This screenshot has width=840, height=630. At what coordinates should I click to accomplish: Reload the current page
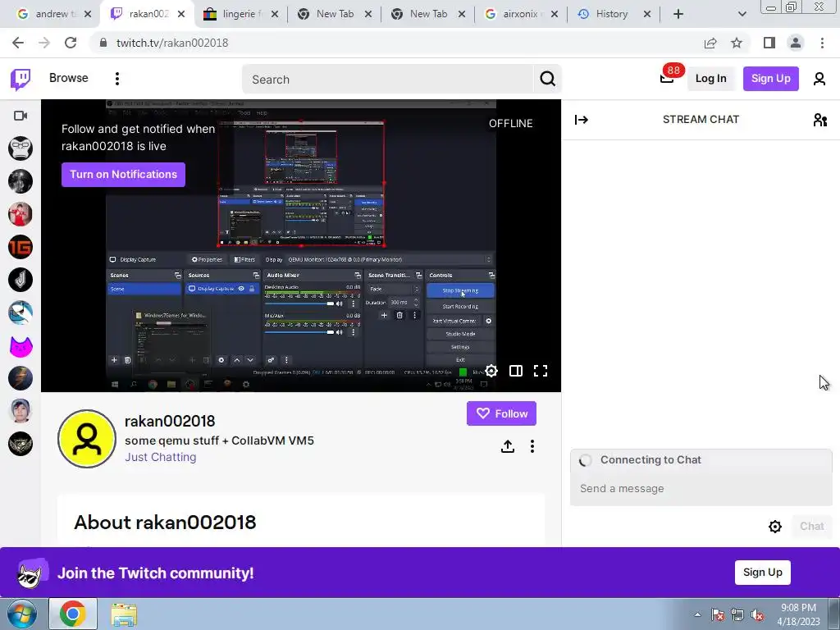[x=71, y=43]
